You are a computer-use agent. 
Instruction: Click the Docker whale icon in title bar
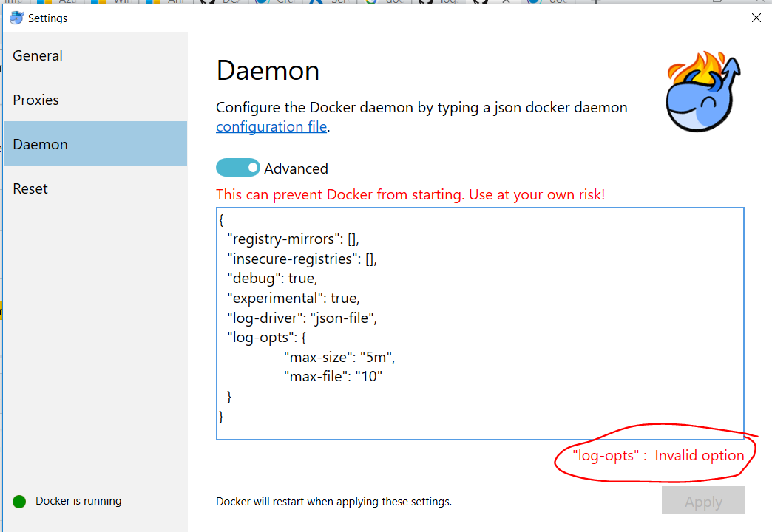(16, 18)
